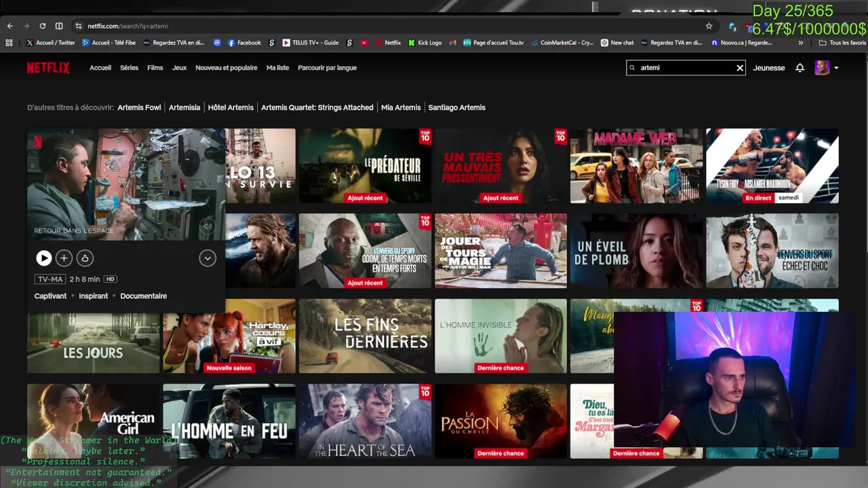
Task: Open the American Girl title
Action: click(93, 421)
